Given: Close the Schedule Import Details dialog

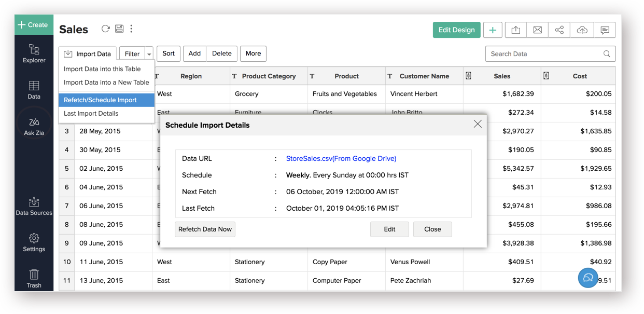Looking at the screenshot, I should (x=477, y=124).
